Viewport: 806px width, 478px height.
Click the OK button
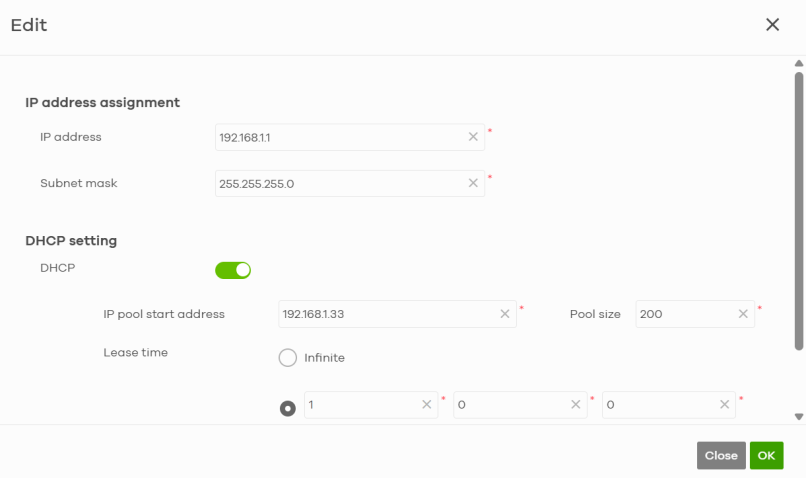pos(766,455)
